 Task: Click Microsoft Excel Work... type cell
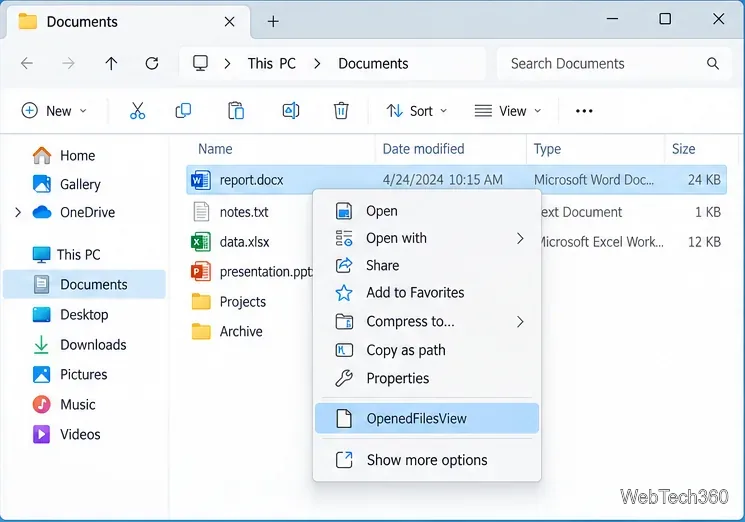point(602,242)
